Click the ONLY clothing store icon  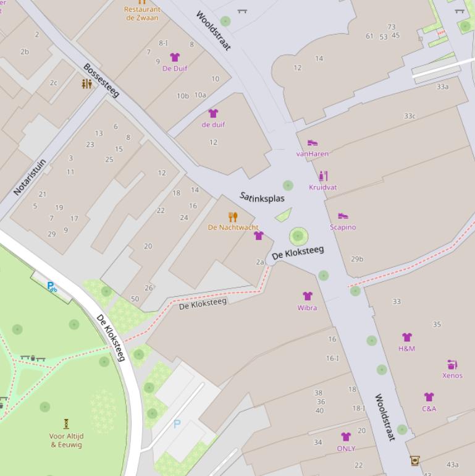tap(346, 437)
